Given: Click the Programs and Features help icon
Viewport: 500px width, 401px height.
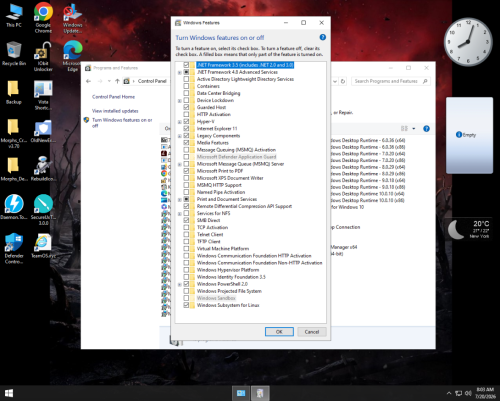Looking at the screenshot, I should coord(426,129).
